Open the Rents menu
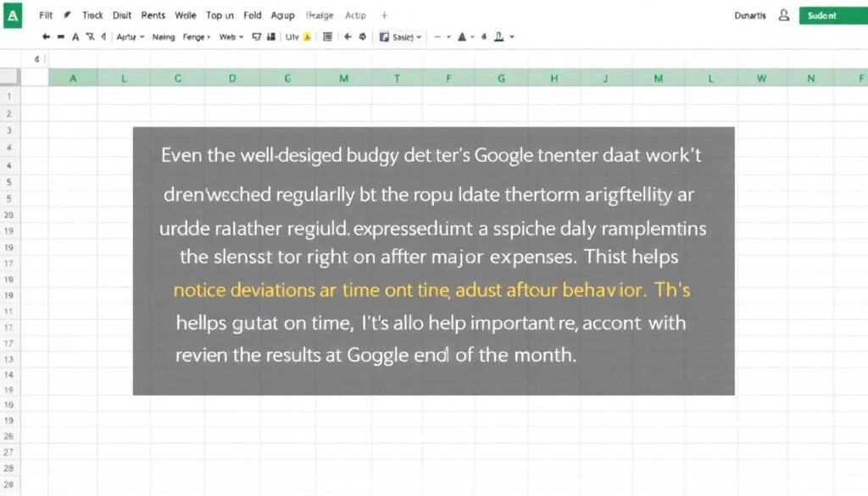The height and width of the screenshot is (496, 868). (153, 14)
